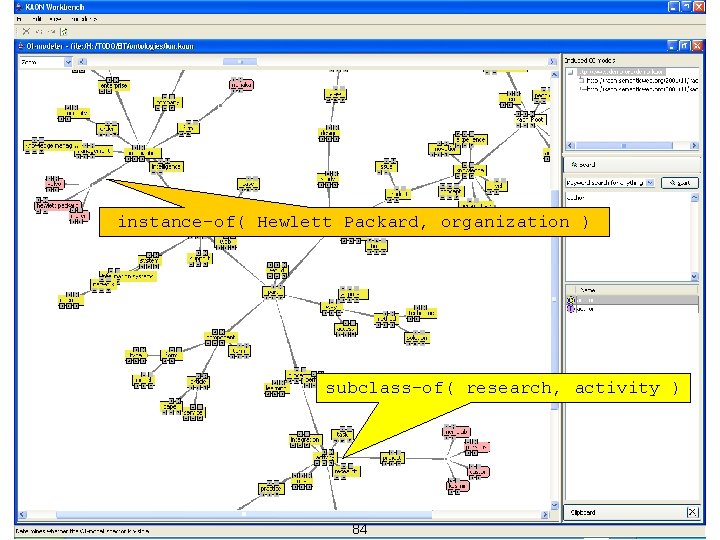Image resolution: width=720 pixels, height=540 pixels.
Task: Select the highlighted concept result row with C icon
Action: pyautogui.click(x=632, y=300)
